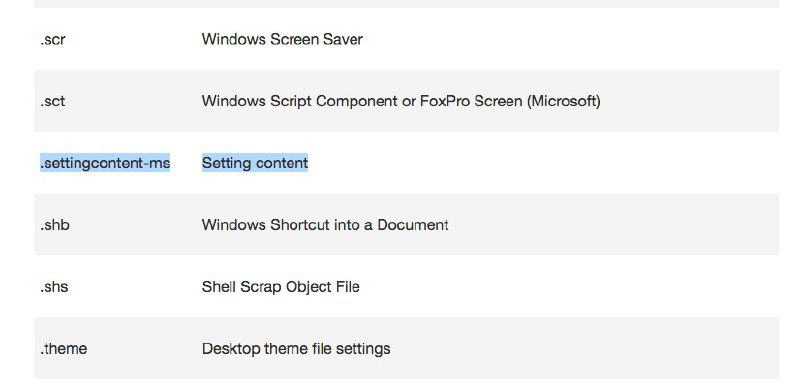Click the highlighted .settingcontent-ms extension

click(x=105, y=163)
